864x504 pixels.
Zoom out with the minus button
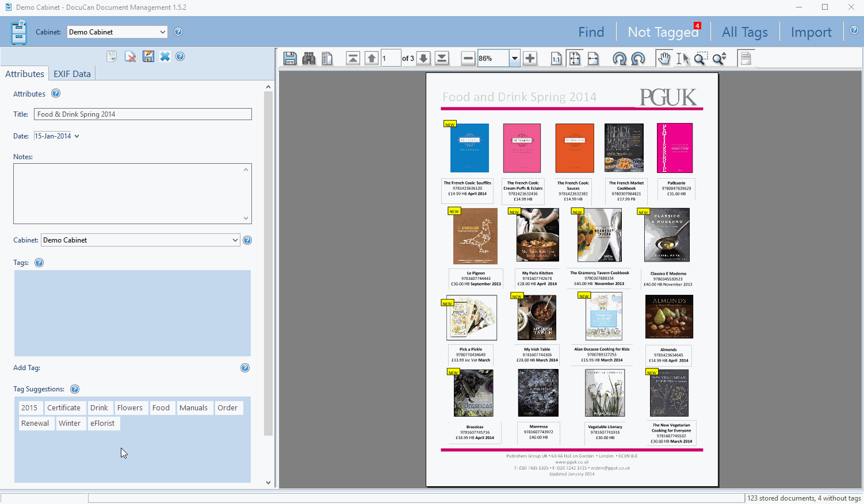click(x=468, y=58)
